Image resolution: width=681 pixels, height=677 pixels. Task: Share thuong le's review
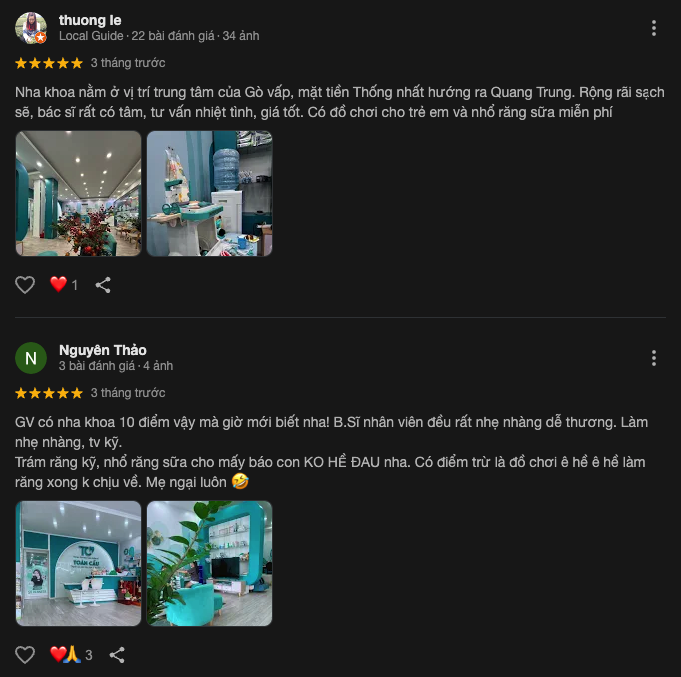(x=103, y=285)
